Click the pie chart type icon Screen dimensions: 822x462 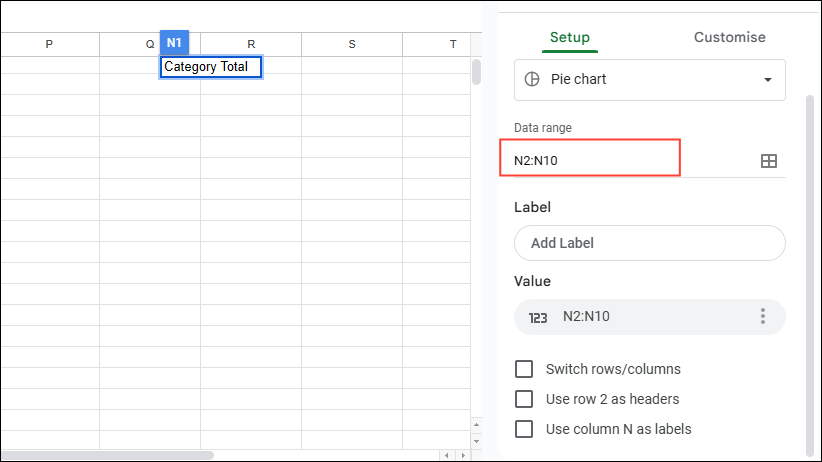coord(532,79)
